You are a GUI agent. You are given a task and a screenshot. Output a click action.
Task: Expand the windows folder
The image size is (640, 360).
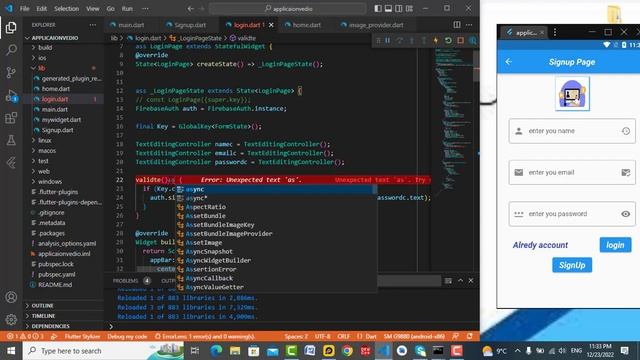pyautogui.click(x=50, y=182)
